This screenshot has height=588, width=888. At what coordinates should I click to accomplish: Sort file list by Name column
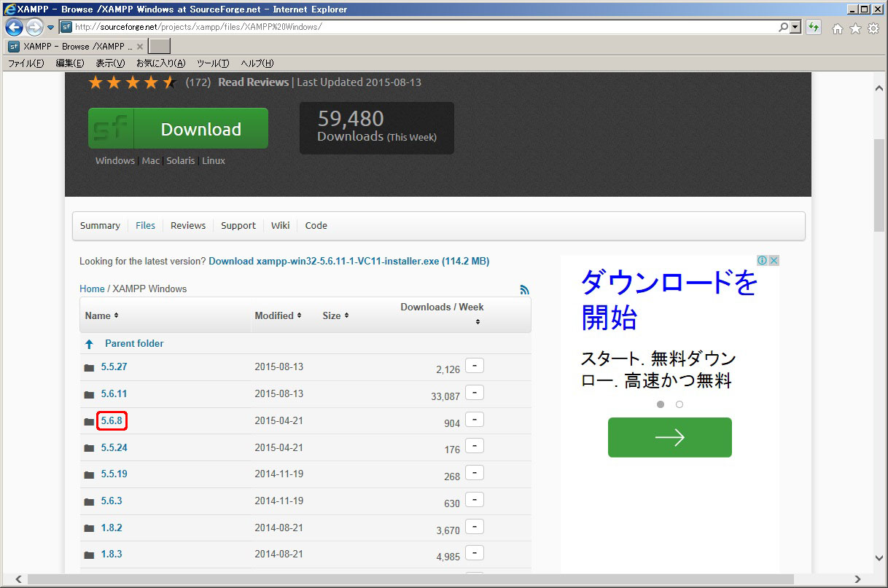coord(101,315)
